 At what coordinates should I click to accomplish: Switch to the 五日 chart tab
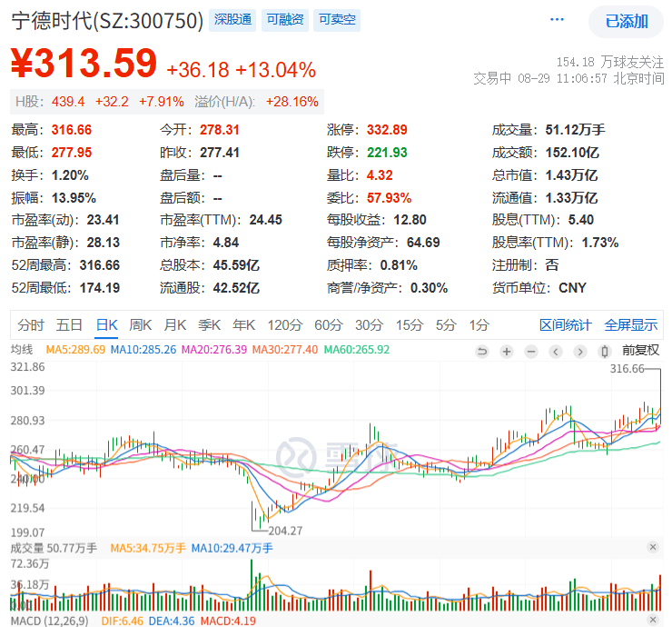(69, 325)
